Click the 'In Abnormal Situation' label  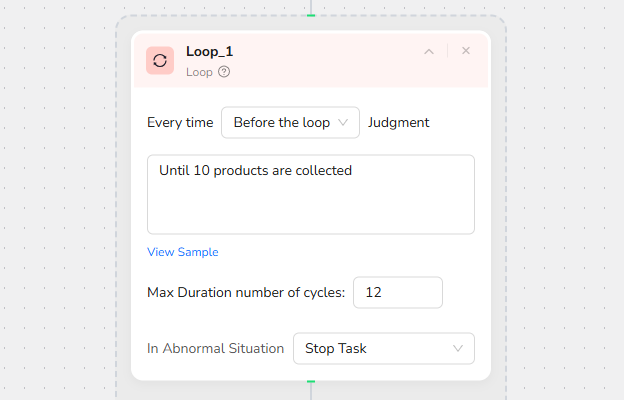click(215, 349)
